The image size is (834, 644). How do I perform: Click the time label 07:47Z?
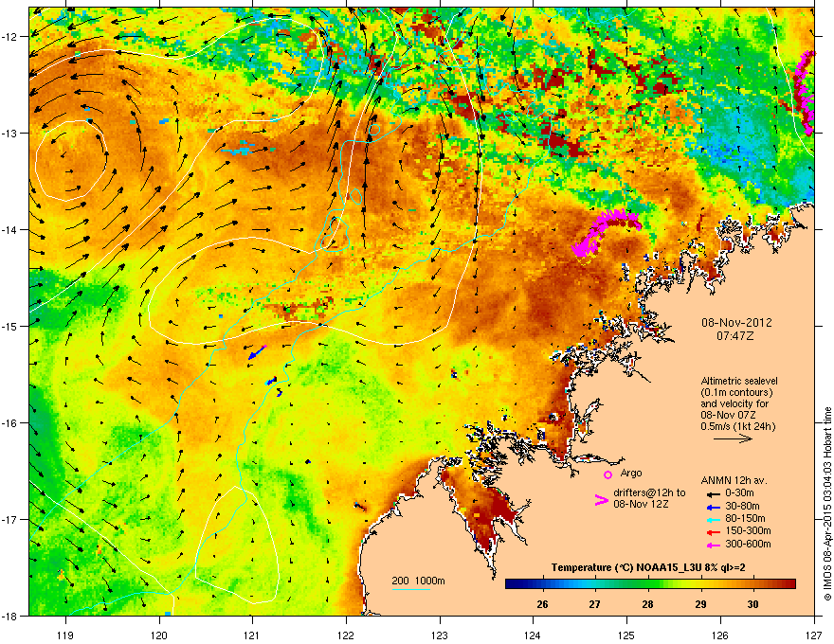735,336
